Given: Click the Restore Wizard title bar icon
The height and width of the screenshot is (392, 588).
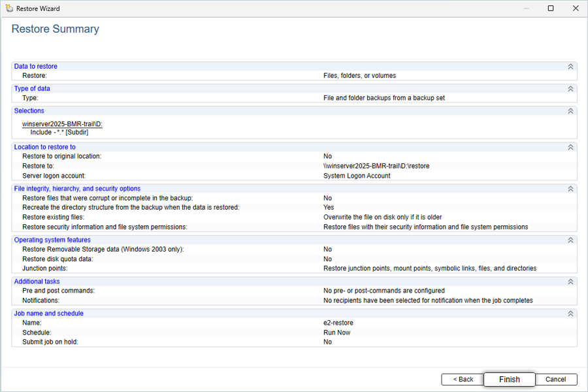Looking at the screenshot, I should 9,8.
